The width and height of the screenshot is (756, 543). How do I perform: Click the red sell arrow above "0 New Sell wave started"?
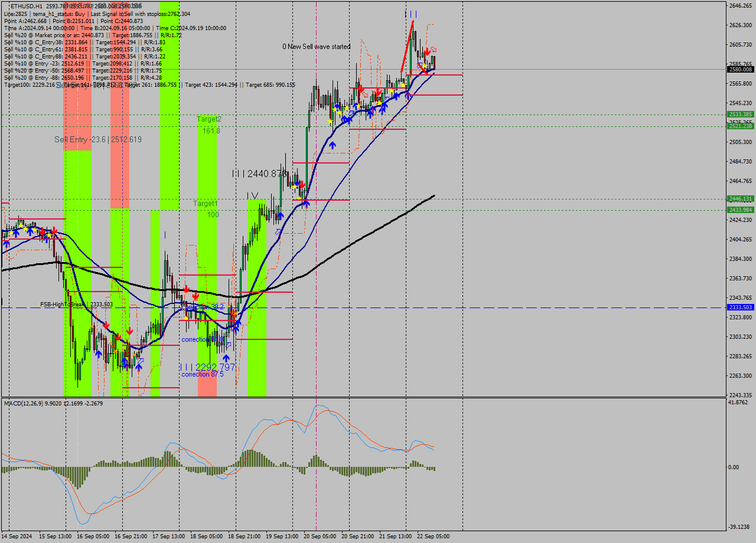427,52
